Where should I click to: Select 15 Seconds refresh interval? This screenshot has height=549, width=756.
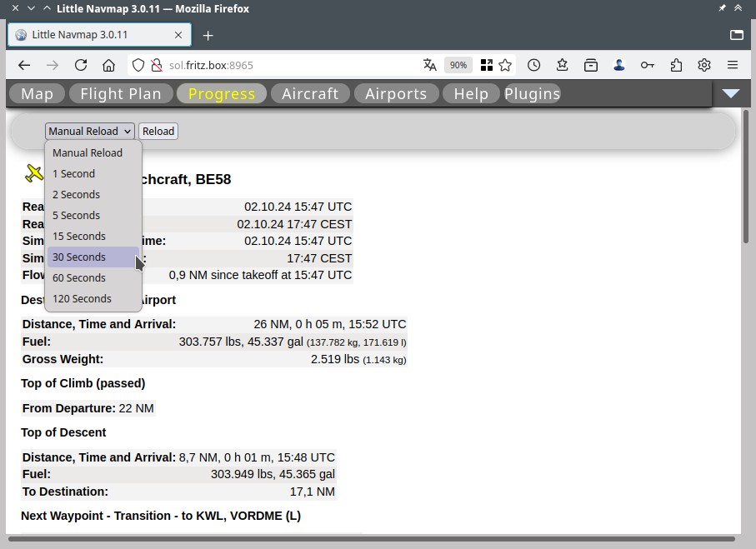tap(93, 237)
